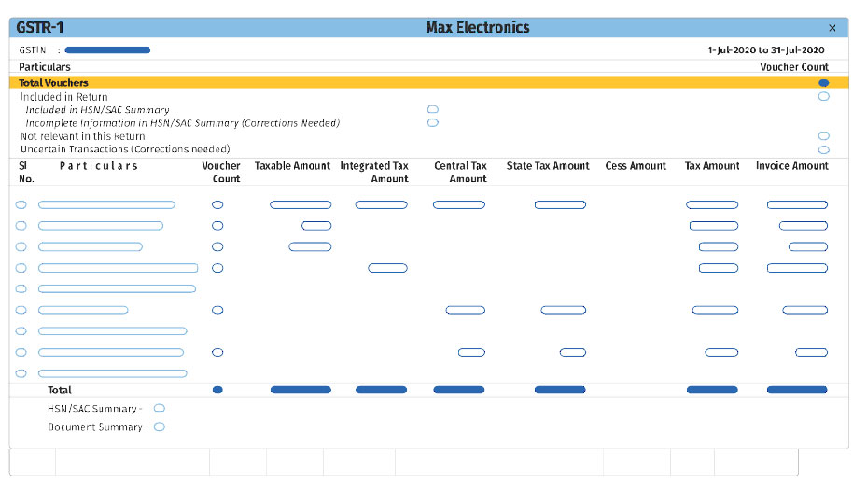Click the Central Tax Amount column header

coord(460,172)
